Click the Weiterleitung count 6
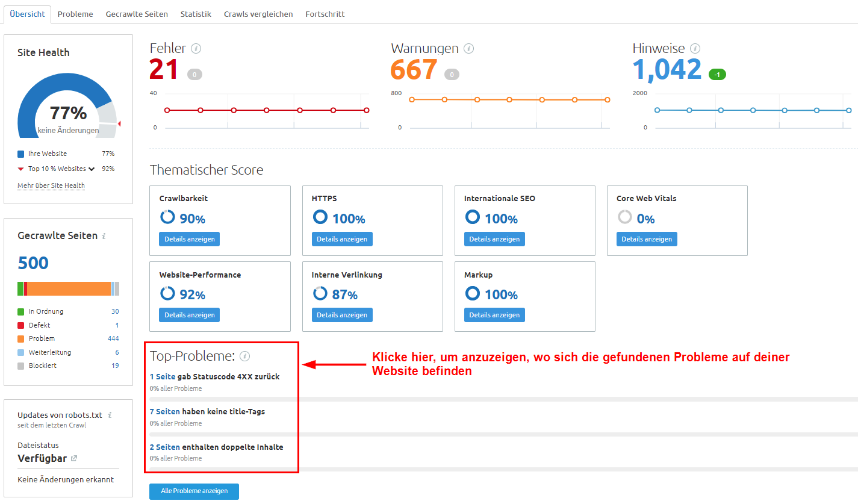The width and height of the screenshot is (858, 504). point(117,352)
